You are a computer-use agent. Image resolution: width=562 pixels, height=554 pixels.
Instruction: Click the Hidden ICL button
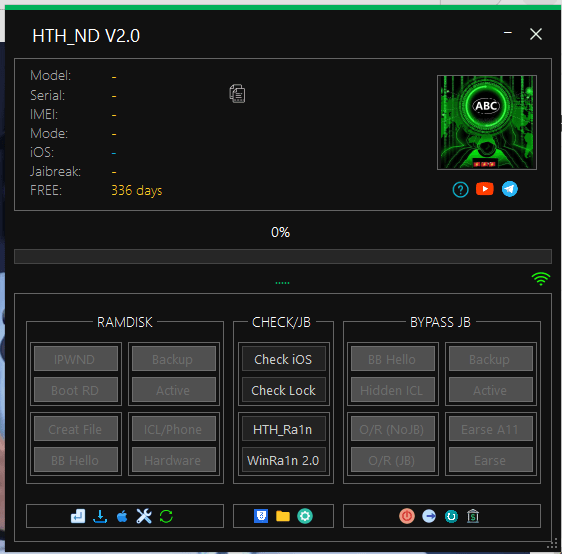pos(393,390)
